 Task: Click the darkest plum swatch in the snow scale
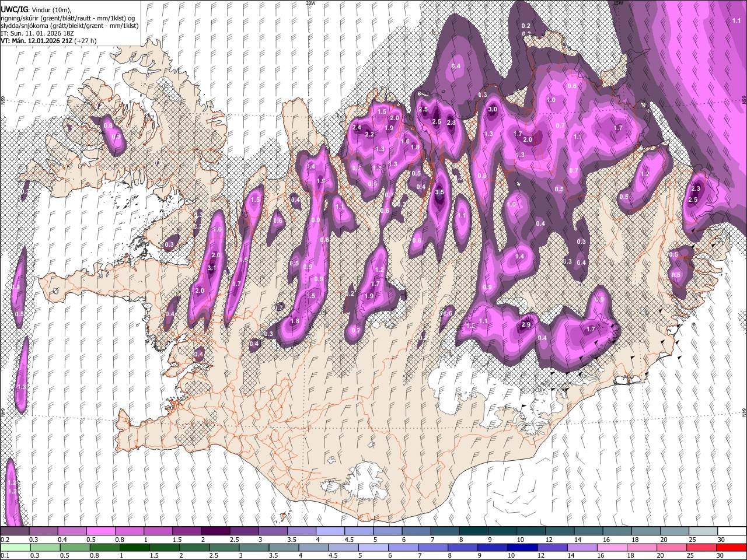(x=215, y=531)
